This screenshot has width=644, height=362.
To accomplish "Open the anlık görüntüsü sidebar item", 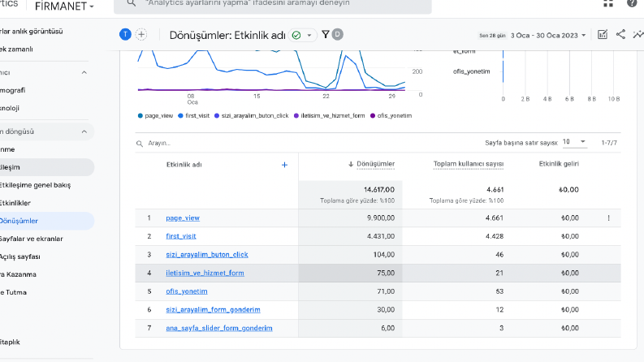I will click(32, 31).
